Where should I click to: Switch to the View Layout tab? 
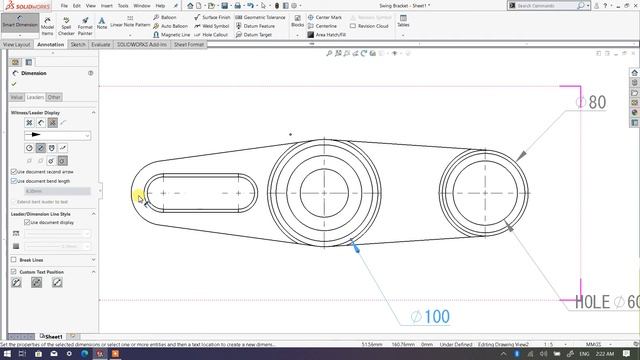16,44
